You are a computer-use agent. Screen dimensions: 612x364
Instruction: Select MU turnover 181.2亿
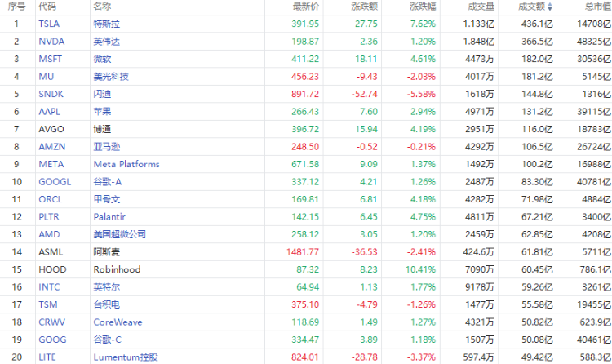538,77
